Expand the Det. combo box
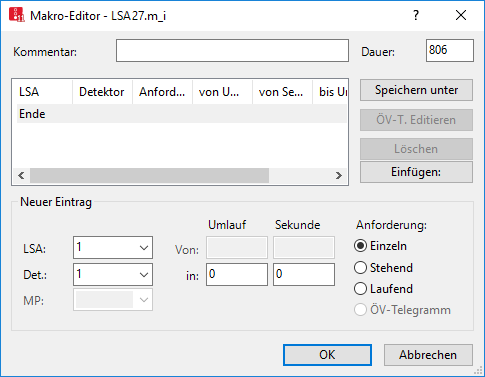This screenshot has width=485, height=377. [113, 275]
